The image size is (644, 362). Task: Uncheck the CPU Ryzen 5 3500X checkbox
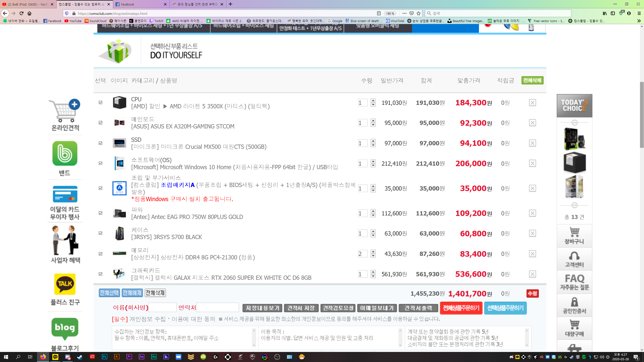point(101,103)
